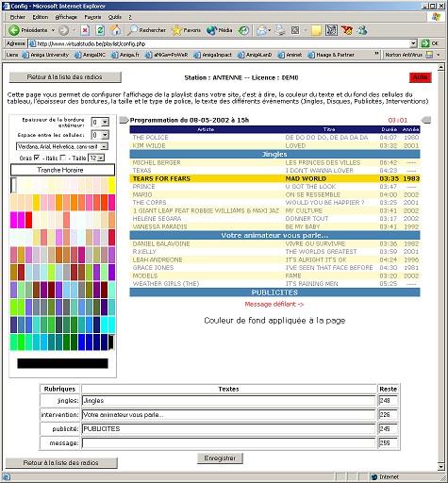448x483 pixels.
Task: Click bottom Retour à la liste des radios
Action: [x=61, y=463]
